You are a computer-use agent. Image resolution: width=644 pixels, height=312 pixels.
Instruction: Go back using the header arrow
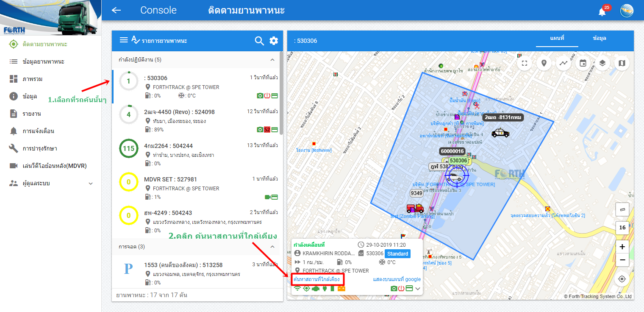[x=116, y=10]
